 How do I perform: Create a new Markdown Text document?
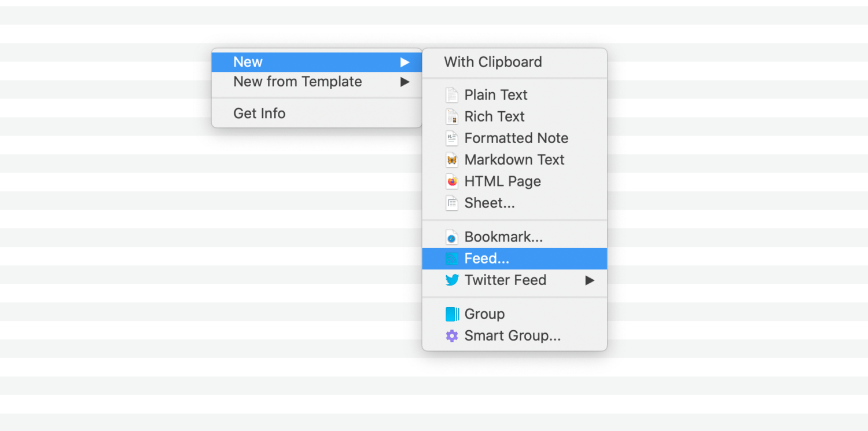coord(514,160)
